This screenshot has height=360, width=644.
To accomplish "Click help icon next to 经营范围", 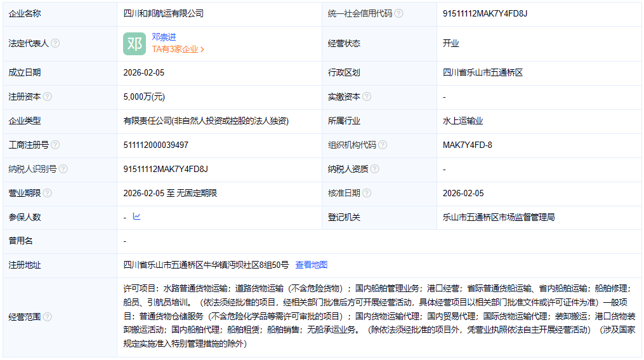I will click(x=48, y=317).
